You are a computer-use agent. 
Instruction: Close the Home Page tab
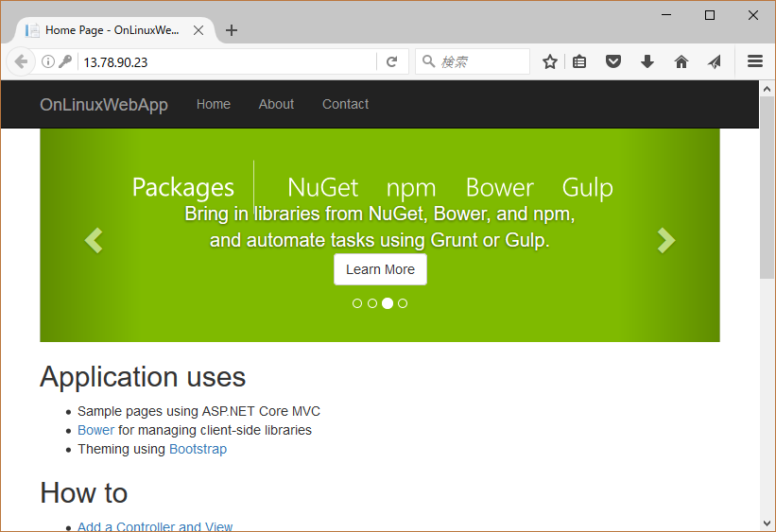coord(198,30)
